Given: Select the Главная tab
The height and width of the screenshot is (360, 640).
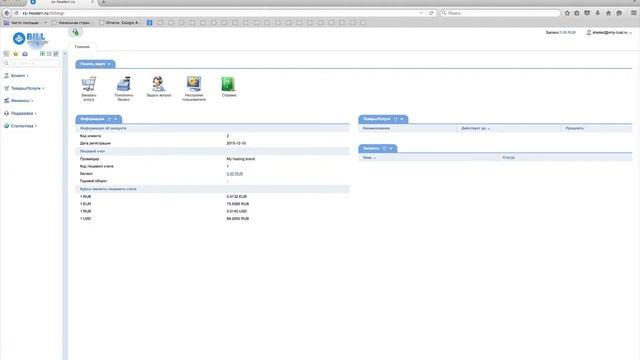Looking at the screenshot, I should coord(82,47).
